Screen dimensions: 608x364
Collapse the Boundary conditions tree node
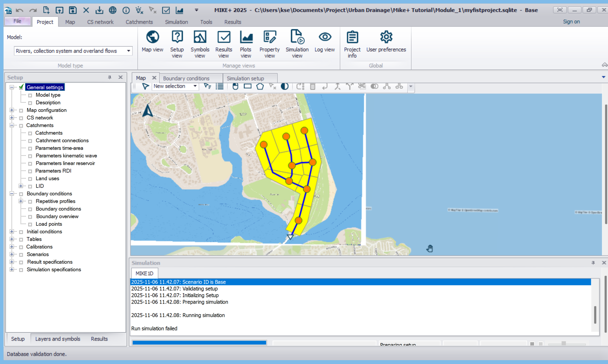12,194
